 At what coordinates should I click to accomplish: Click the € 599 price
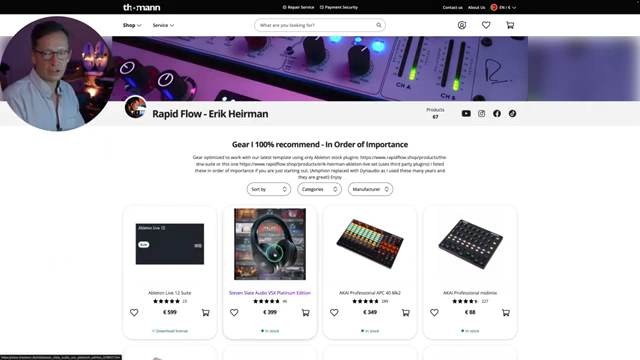click(x=170, y=313)
